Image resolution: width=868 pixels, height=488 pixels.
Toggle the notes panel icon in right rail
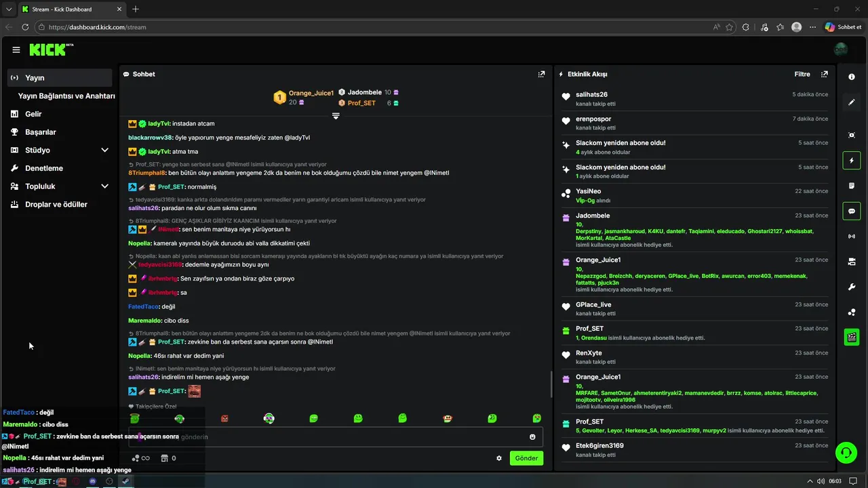pos(852,186)
